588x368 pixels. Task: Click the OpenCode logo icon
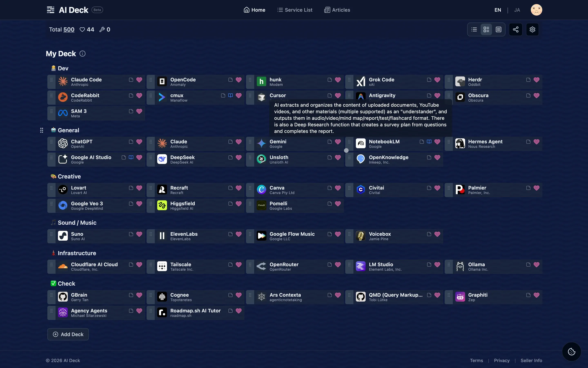162,82
